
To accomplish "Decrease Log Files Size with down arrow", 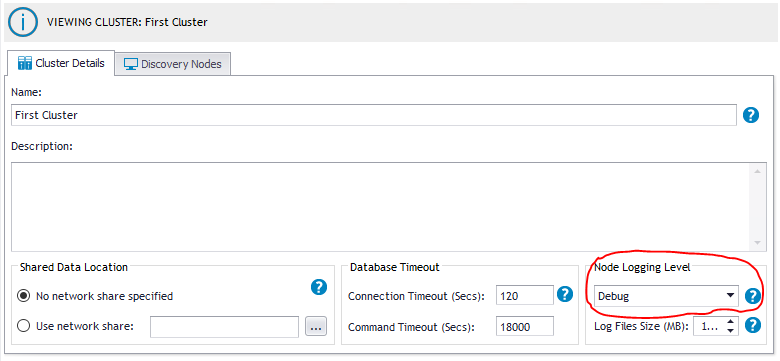I will click(730, 331).
